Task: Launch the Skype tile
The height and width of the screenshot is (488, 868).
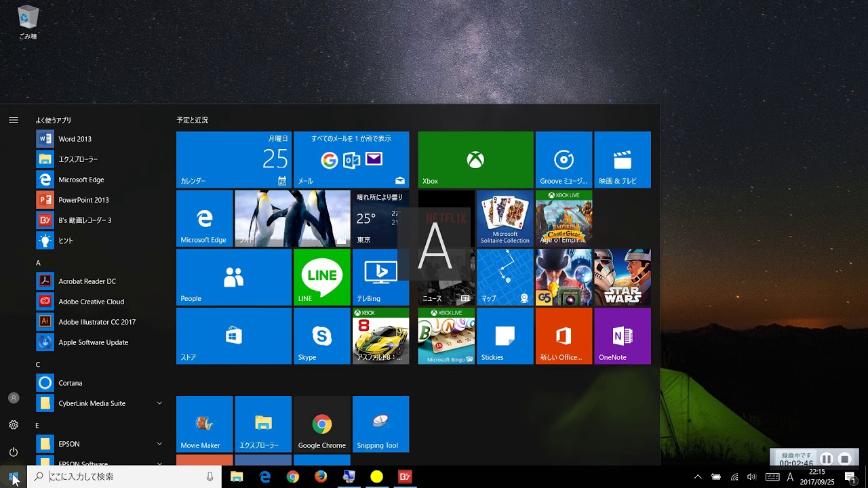Action: pos(322,336)
